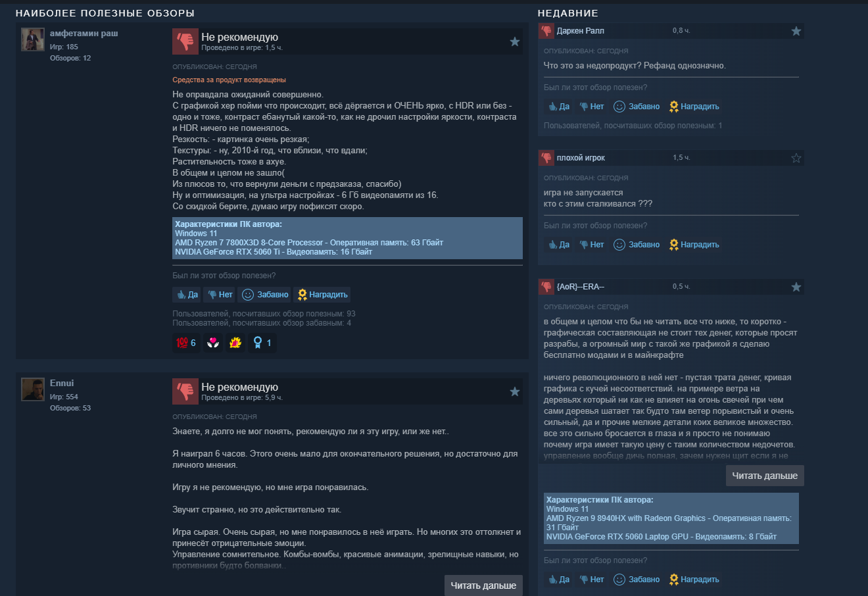Click Наградить on {AoR}--ERA-- review

[x=694, y=580]
